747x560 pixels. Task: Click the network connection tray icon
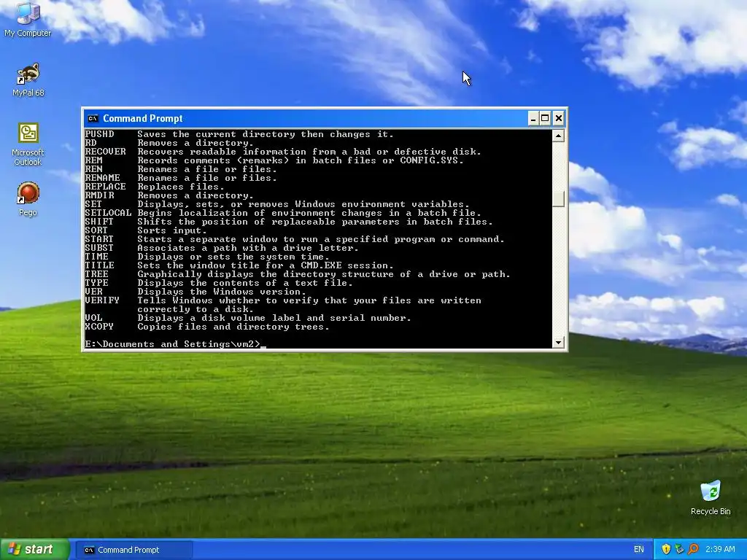pos(679,549)
